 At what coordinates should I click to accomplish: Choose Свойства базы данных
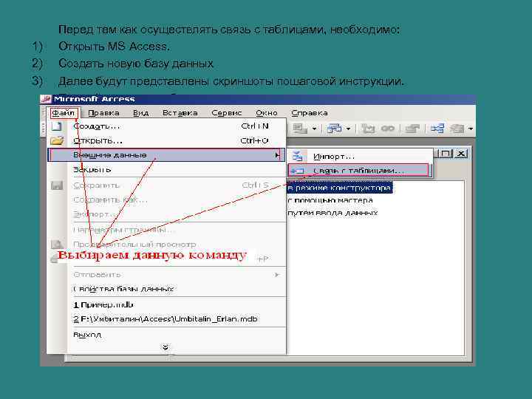point(166,289)
